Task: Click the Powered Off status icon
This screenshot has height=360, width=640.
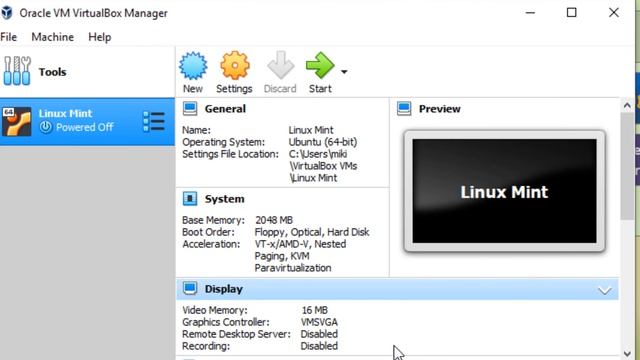Action: 46,127
